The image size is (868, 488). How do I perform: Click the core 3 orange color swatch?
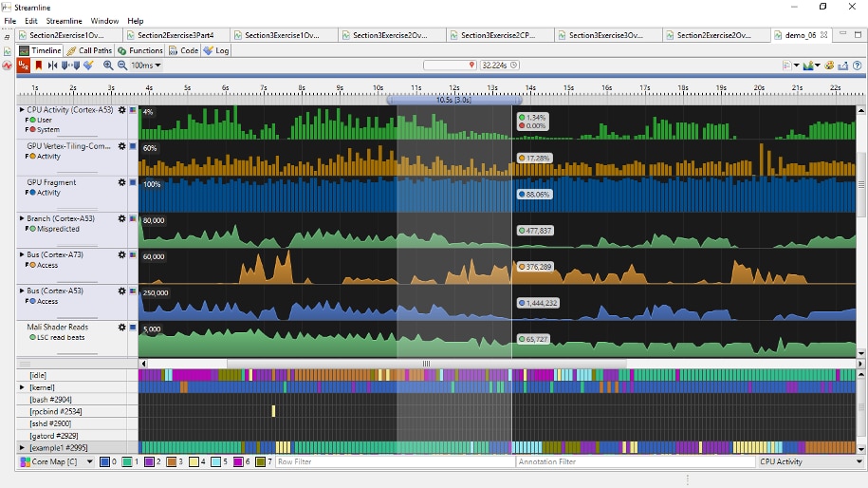(x=171, y=462)
